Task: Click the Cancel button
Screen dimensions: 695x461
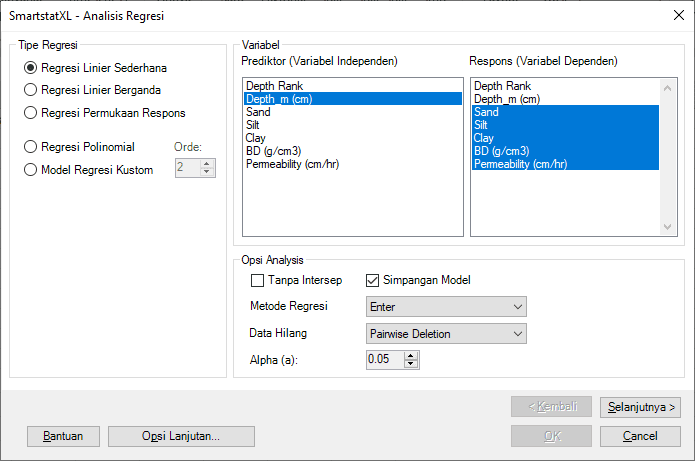Action: tap(638, 436)
